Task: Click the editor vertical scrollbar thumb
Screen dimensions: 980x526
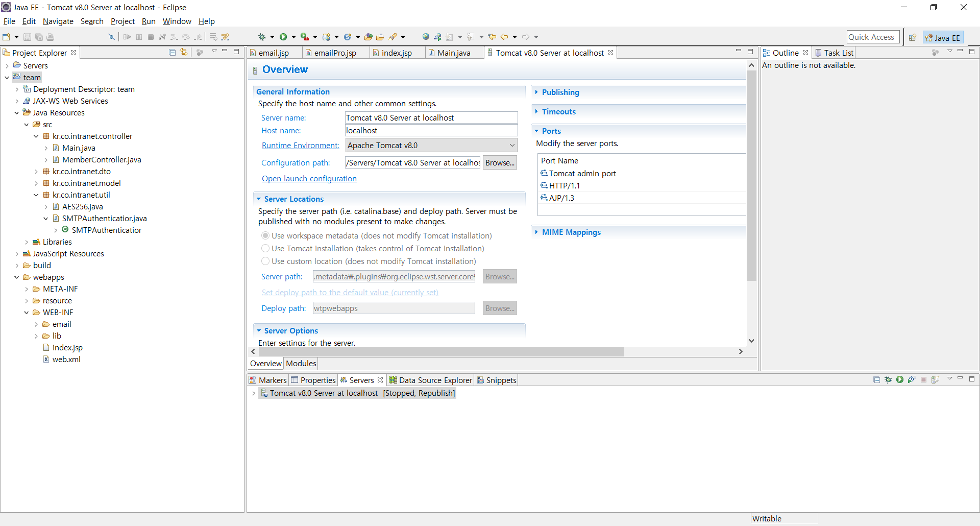Action: pyautogui.click(x=751, y=176)
